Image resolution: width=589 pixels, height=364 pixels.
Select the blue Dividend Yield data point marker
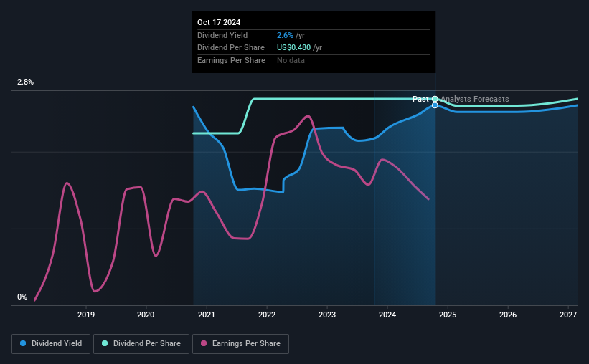point(435,105)
